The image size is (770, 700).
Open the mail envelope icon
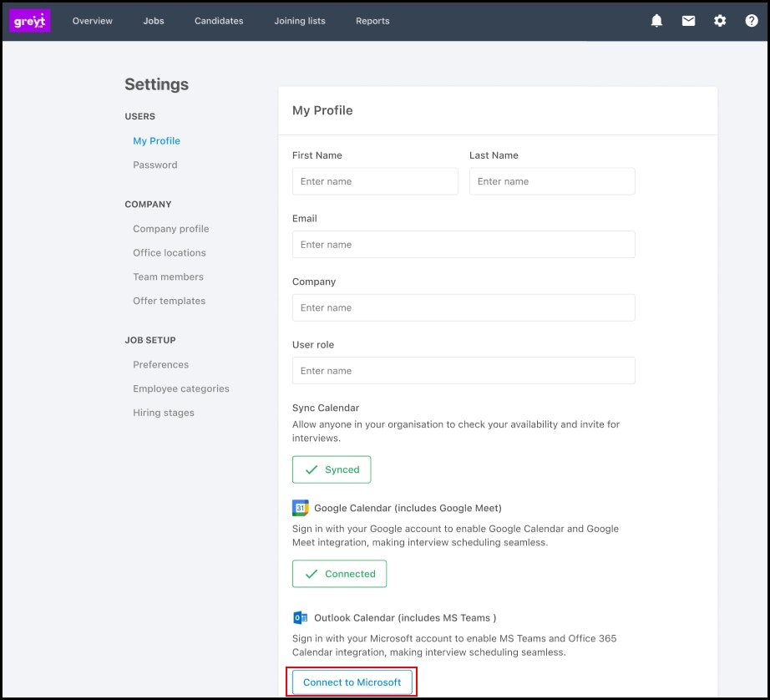[688, 21]
